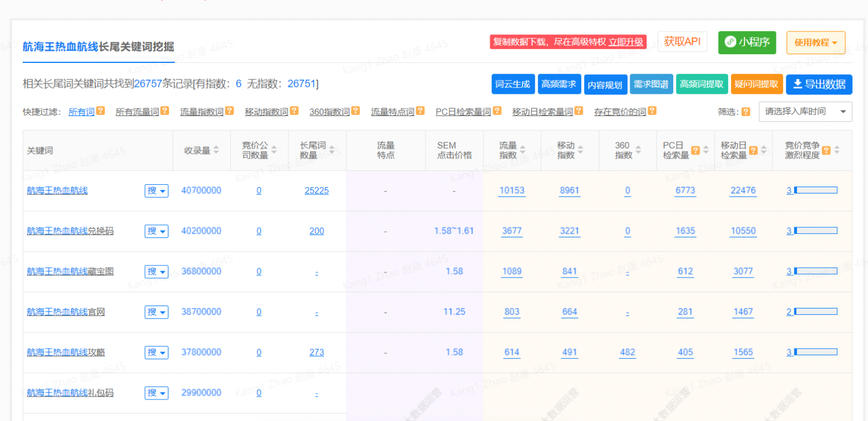The image size is (868, 421).
Task: Sort by 移动指数 column arrows
Action: (x=581, y=150)
